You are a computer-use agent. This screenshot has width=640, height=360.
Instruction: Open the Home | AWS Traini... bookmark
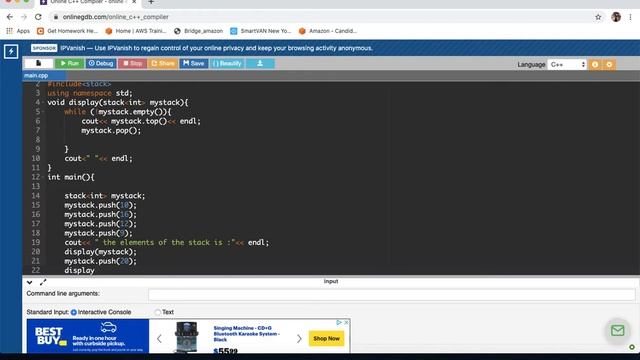(x=136, y=31)
